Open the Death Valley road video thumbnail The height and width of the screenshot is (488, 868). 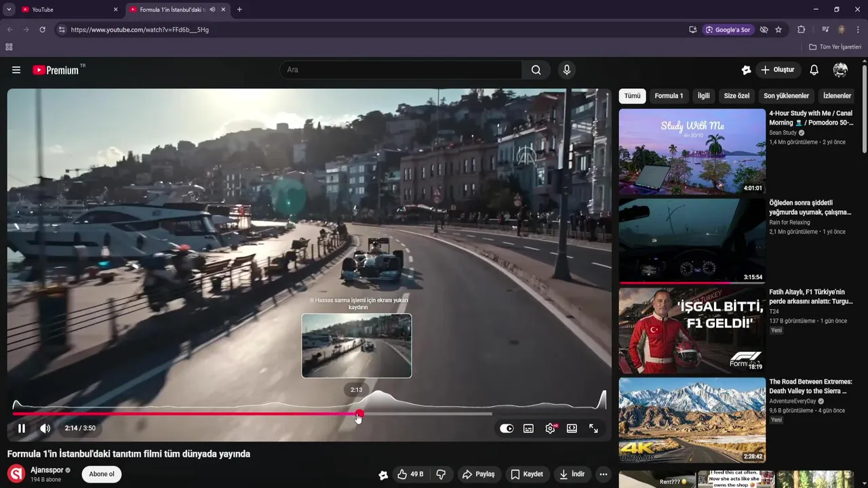pyautogui.click(x=692, y=420)
